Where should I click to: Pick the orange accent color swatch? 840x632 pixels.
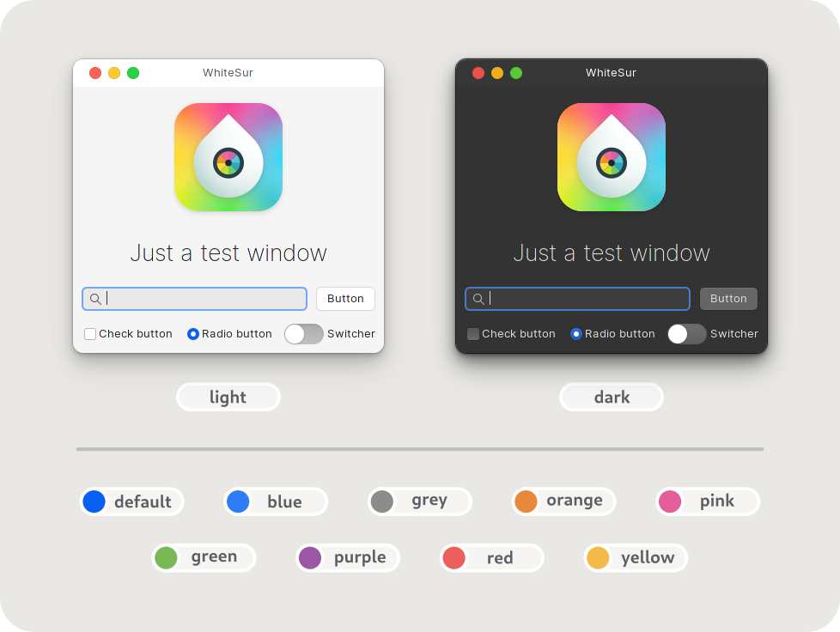(x=526, y=501)
